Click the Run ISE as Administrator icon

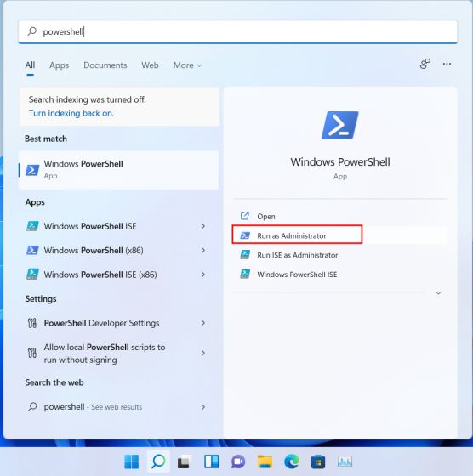tap(245, 255)
